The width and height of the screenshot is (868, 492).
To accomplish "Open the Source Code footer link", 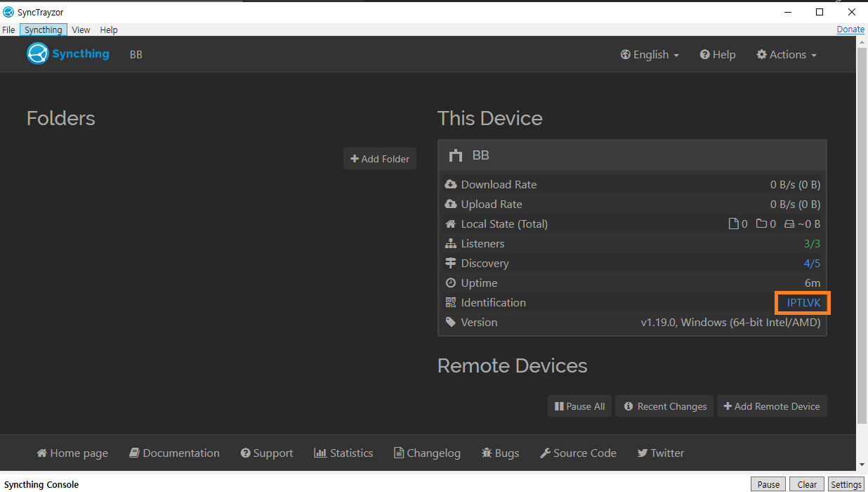I will [578, 453].
